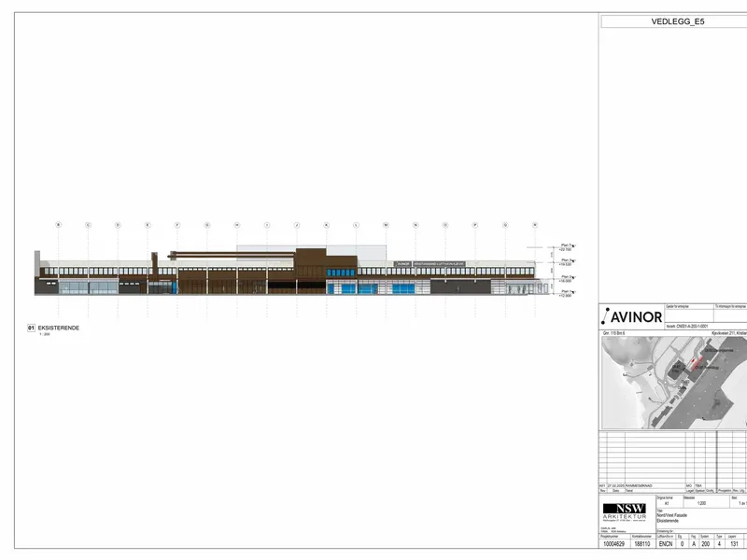Click grid axis marker H
The image size is (747, 560).
[237, 225]
